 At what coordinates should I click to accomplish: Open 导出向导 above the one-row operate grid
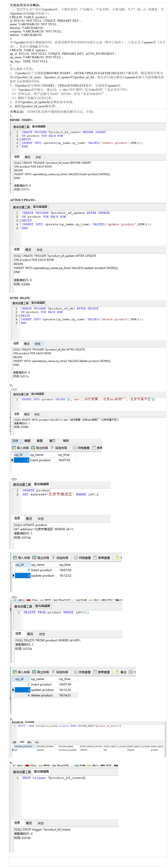[x=40, y=447]
